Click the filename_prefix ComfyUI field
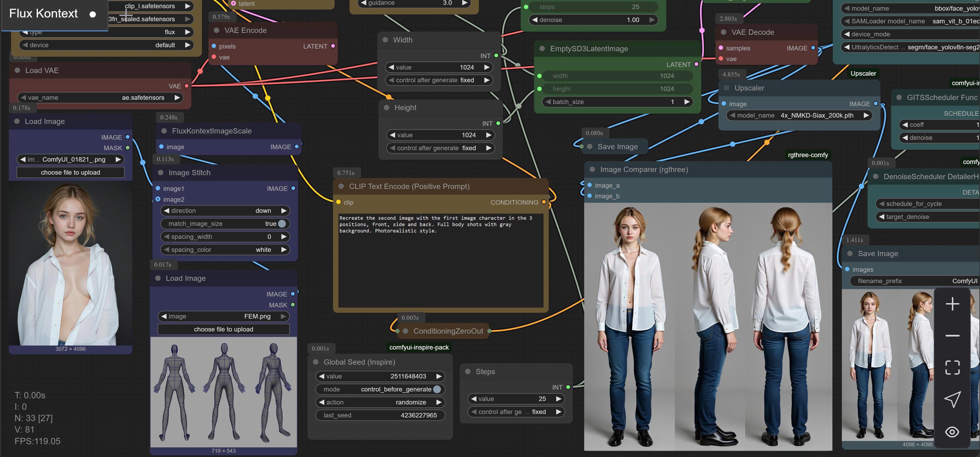The image size is (980, 457). coord(915,281)
